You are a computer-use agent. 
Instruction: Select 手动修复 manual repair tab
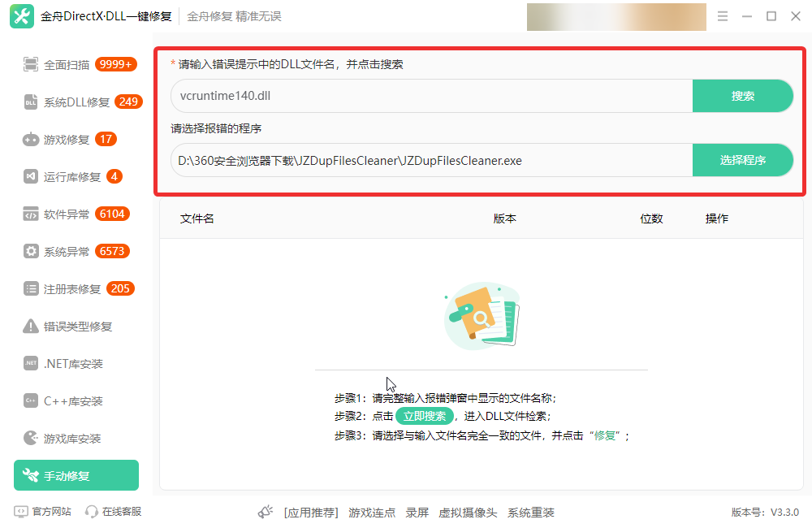click(x=76, y=475)
